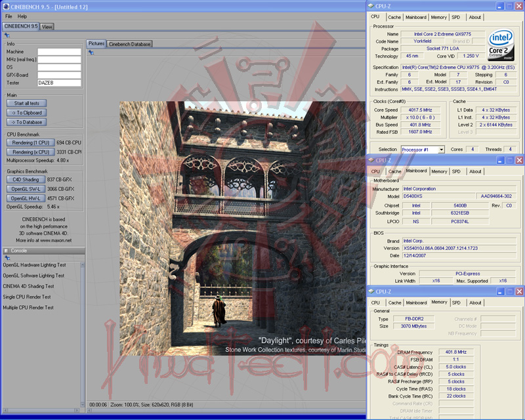Select 'OpenGL Hardware Lighting Test' console line
Image resolution: width=525 pixels, height=420 pixels.
(x=35, y=265)
